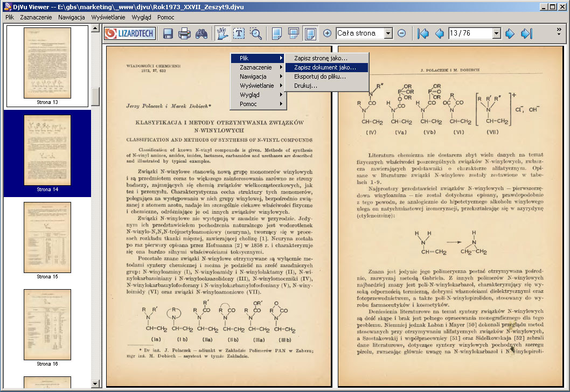This screenshot has width=570, height=392.
Task: Click the zoom out minus icon
Action: pos(402,33)
